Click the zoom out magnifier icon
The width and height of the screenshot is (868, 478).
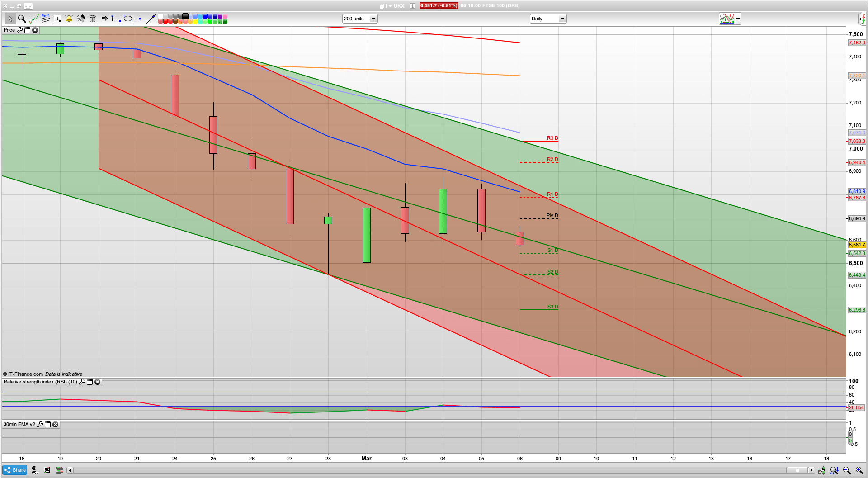point(847,470)
